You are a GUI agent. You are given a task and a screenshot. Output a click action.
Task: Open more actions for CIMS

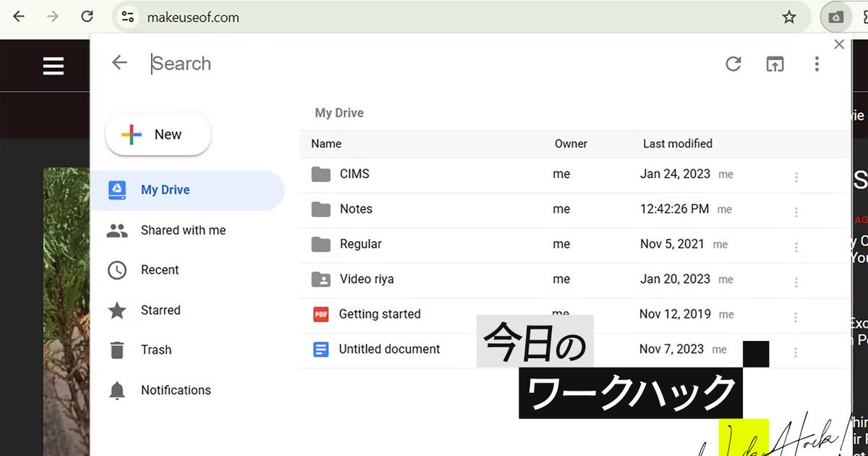pyautogui.click(x=796, y=177)
